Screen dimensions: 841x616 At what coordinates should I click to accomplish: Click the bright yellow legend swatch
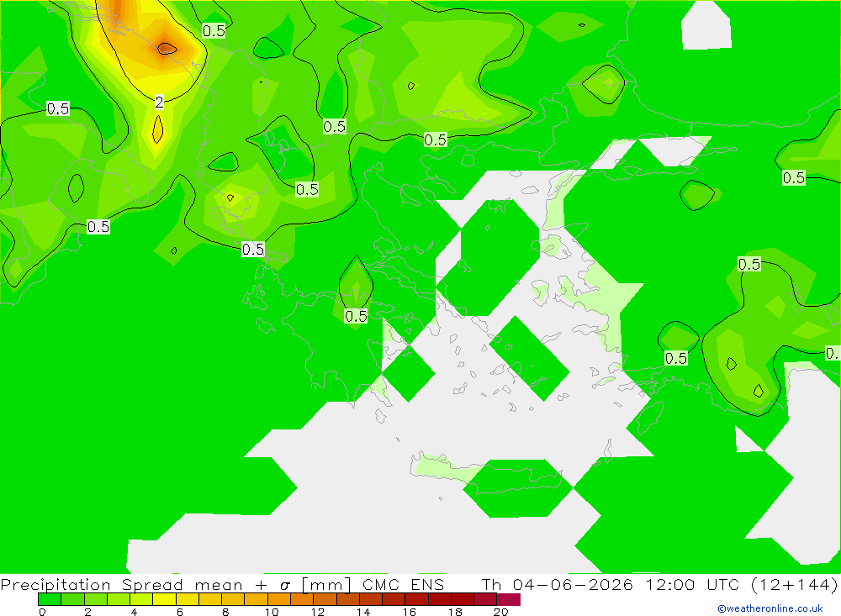click(165, 599)
